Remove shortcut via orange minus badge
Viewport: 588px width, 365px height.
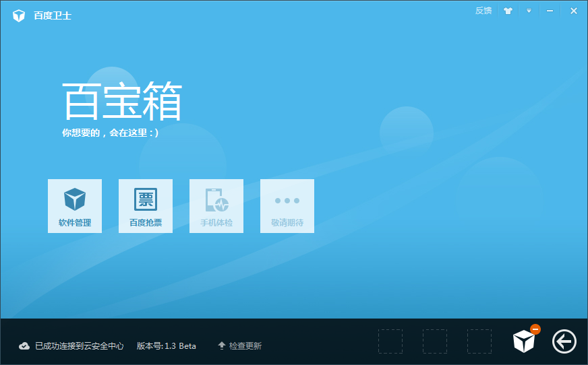click(535, 329)
